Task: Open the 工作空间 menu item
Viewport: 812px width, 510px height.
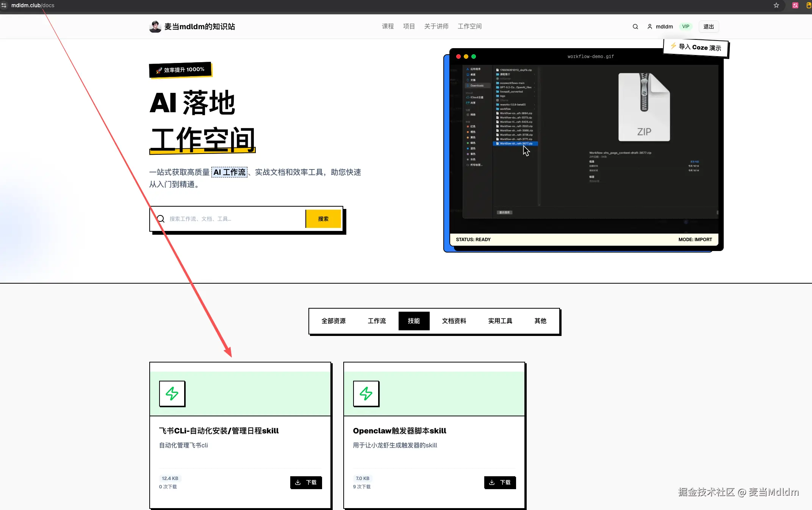Action: point(469,27)
